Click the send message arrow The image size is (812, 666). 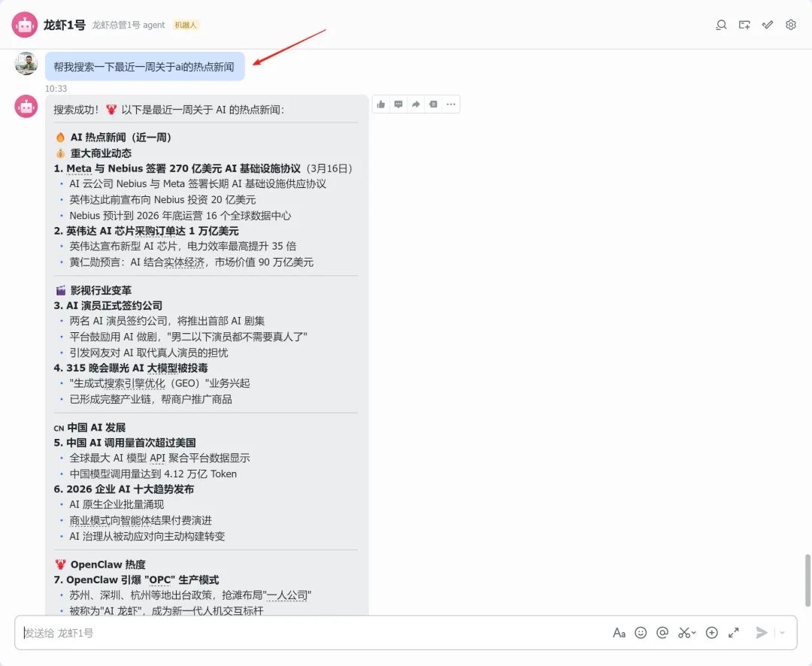761,633
